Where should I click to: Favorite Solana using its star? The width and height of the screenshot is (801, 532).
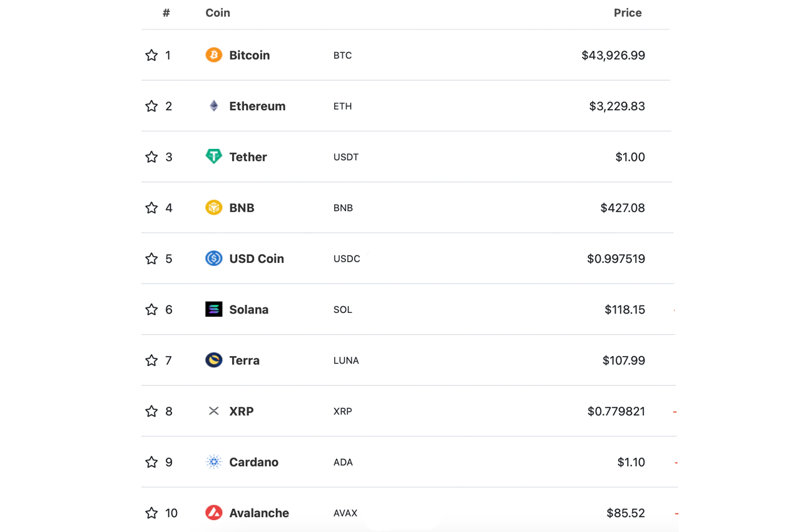coord(151,309)
